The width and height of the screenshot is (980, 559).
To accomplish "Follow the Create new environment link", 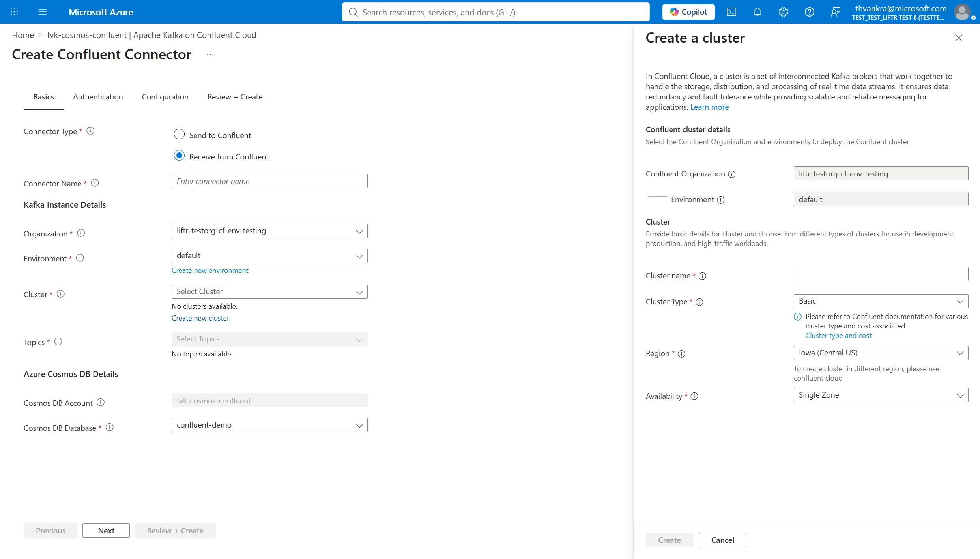I will pyautogui.click(x=210, y=270).
